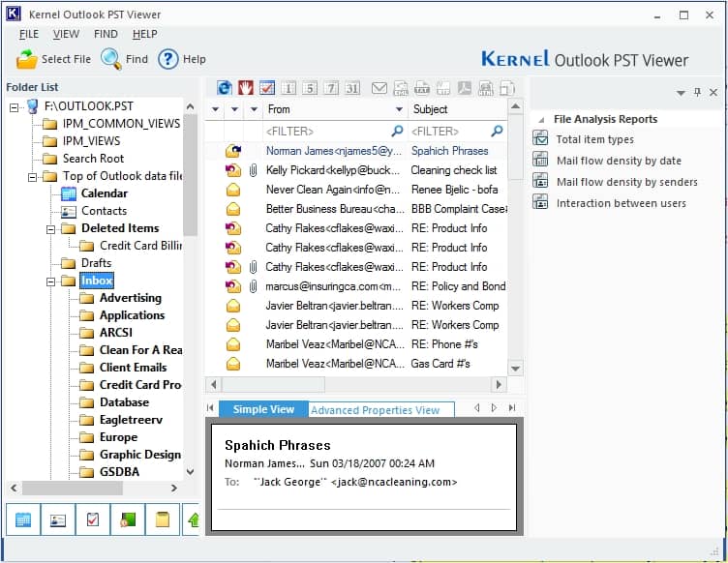728x563 pixels.
Task: Open the FIND menu
Action: coord(106,34)
